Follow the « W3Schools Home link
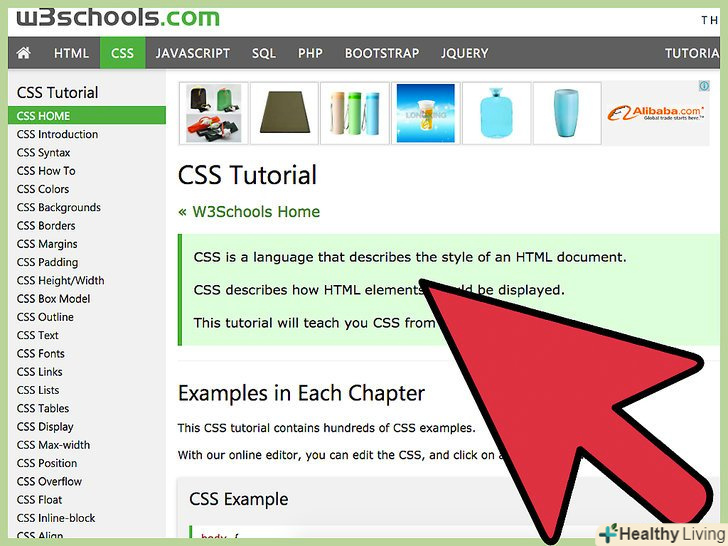 tap(249, 212)
